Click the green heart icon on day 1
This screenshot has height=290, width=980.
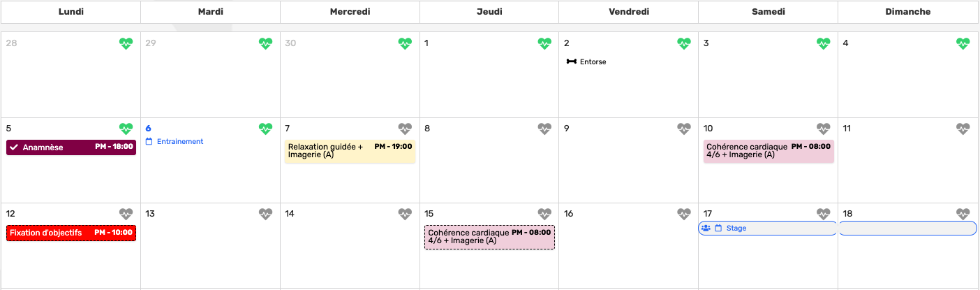pyautogui.click(x=544, y=43)
